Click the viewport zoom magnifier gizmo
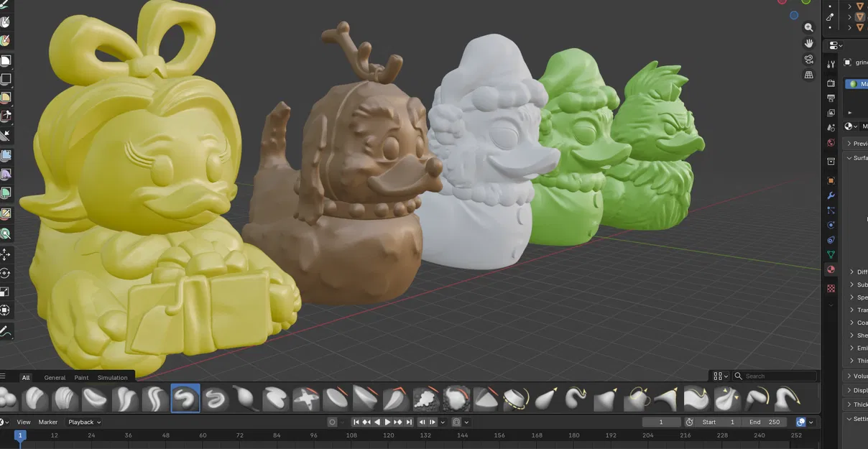The image size is (868, 449). (809, 27)
